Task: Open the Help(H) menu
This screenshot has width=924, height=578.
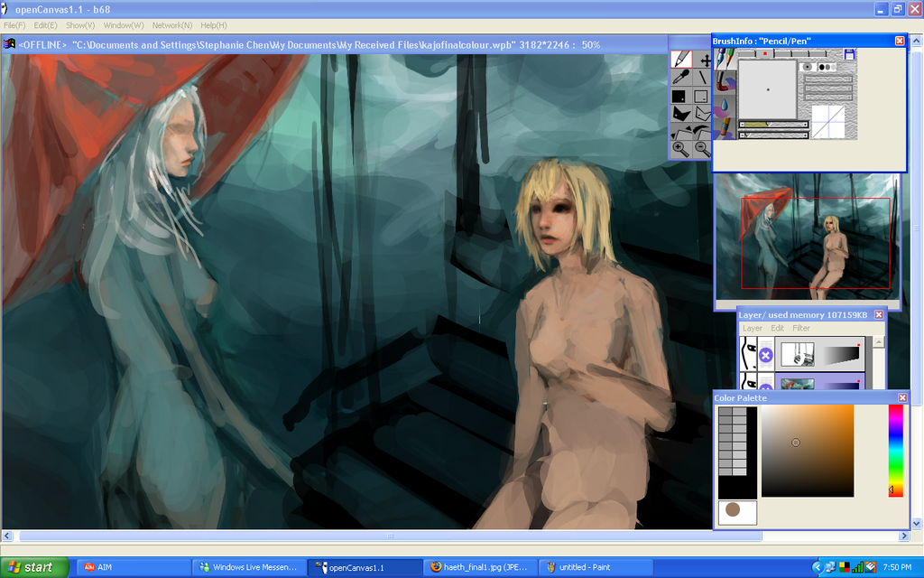Action: tap(213, 25)
